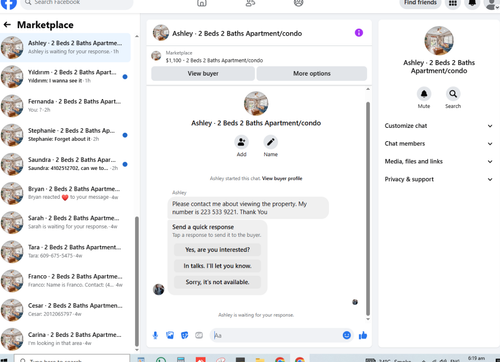Mute this conversation with the bell icon

(x=424, y=94)
